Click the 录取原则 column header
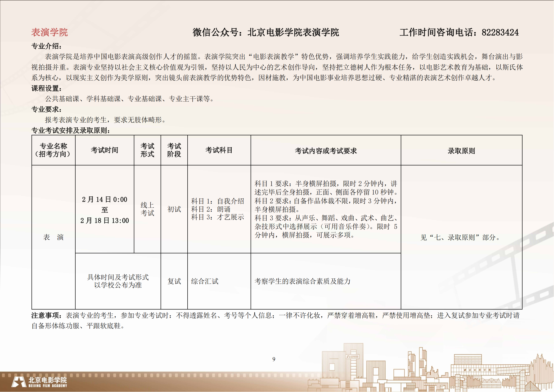 tap(461, 151)
